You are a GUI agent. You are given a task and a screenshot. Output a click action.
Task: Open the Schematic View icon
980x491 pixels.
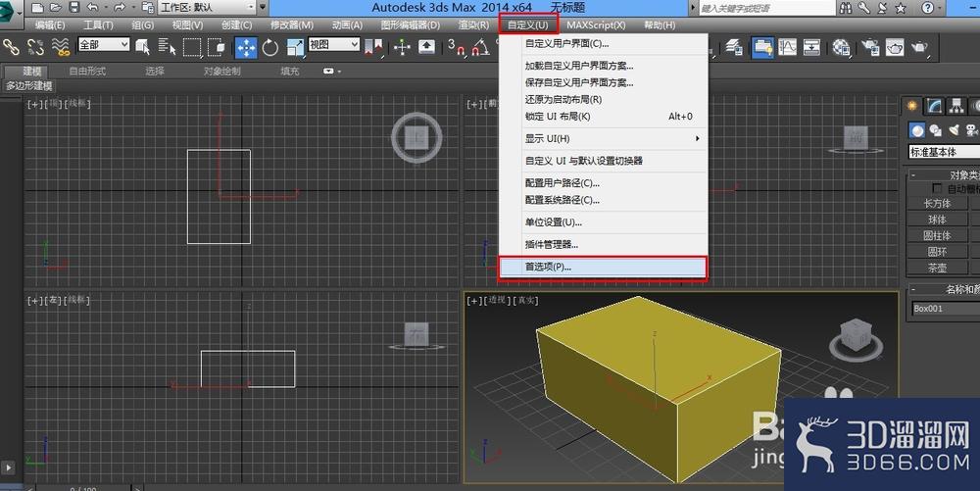coord(811,47)
